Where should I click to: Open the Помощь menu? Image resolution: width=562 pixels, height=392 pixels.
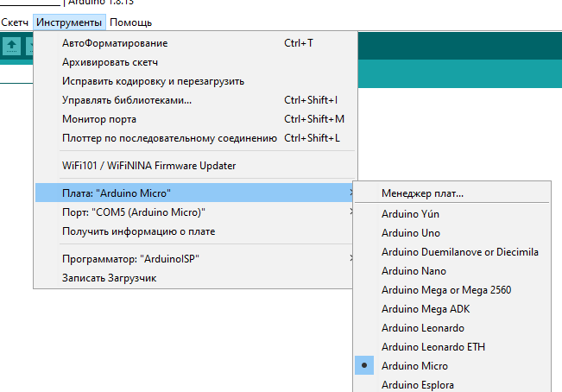(x=130, y=22)
